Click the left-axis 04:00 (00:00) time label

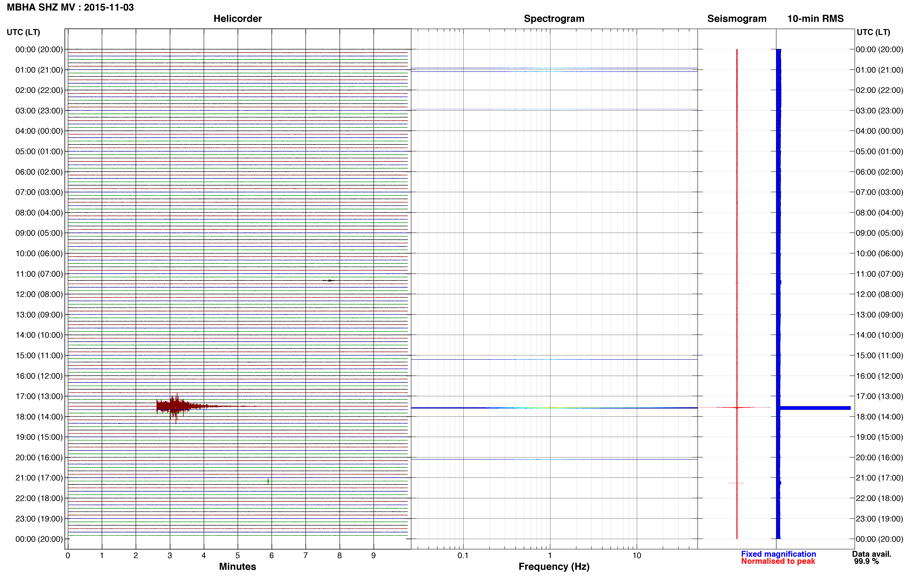39,131
